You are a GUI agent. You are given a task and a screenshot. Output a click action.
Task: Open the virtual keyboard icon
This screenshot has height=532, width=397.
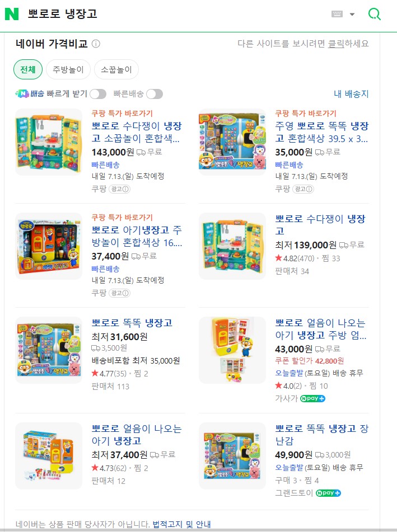click(x=337, y=14)
